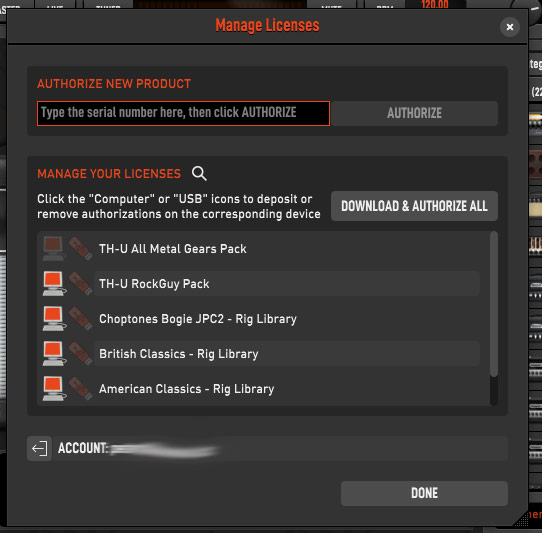Screen dimensions: 542x533
Task: Click the AUTHORIZE button
Action: click(414, 113)
